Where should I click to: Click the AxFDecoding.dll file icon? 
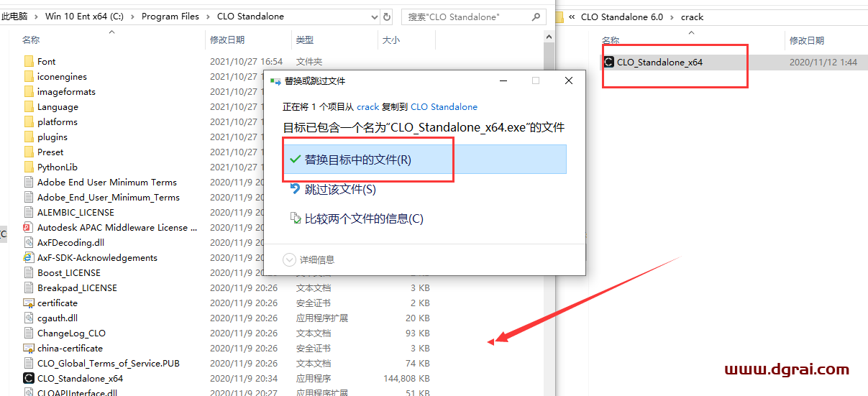29,243
